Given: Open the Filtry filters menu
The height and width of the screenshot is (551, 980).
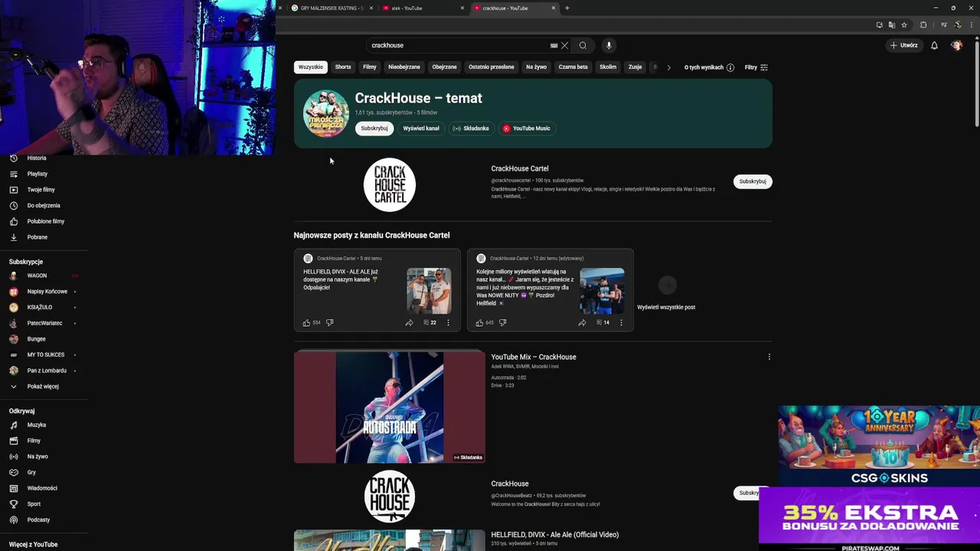Looking at the screenshot, I should [756, 67].
